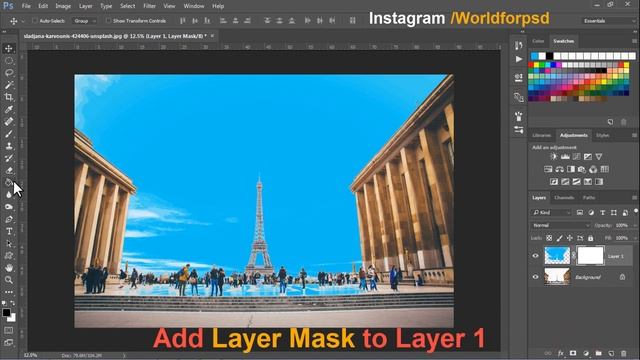Create new fill or adjustment layer icon
Image resolution: width=640 pixels, height=360 pixels.
point(586,353)
